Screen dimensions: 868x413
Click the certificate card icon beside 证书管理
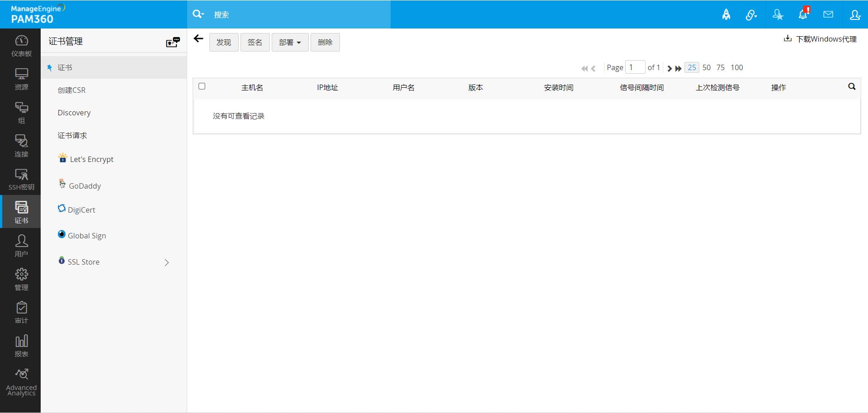pyautogui.click(x=173, y=42)
